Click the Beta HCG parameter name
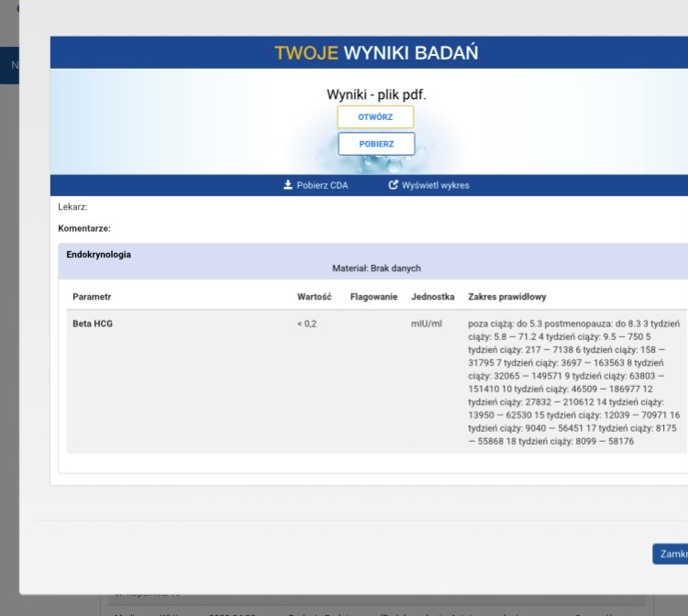688x616 pixels. click(x=93, y=324)
